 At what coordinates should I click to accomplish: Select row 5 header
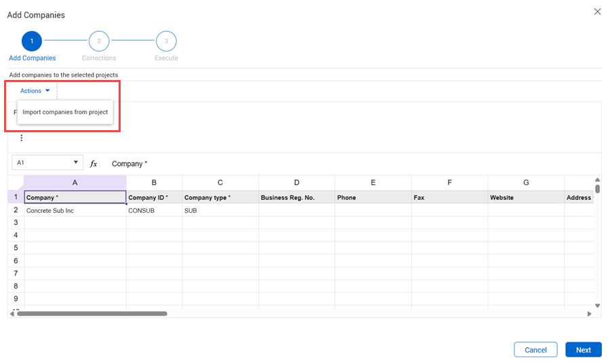pyautogui.click(x=16, y=248)
